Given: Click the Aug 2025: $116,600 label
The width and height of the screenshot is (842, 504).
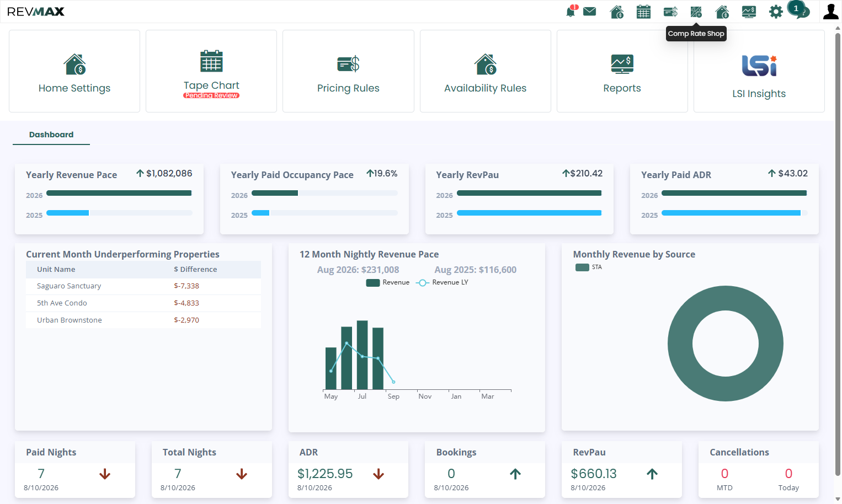Looking at the screenshot, I should click(x=476, y=270).
